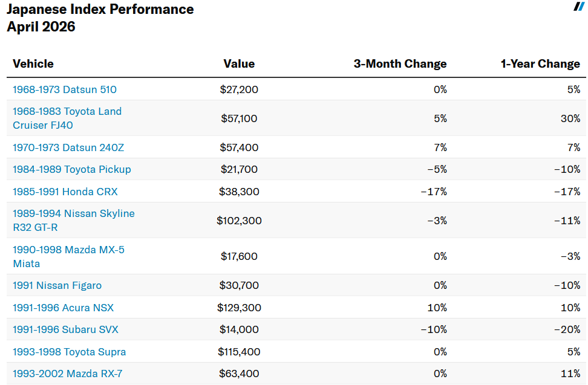Open the 1984-1989 Toyota Pickup link
Viewport: 588px width, 385px height.
71,169
